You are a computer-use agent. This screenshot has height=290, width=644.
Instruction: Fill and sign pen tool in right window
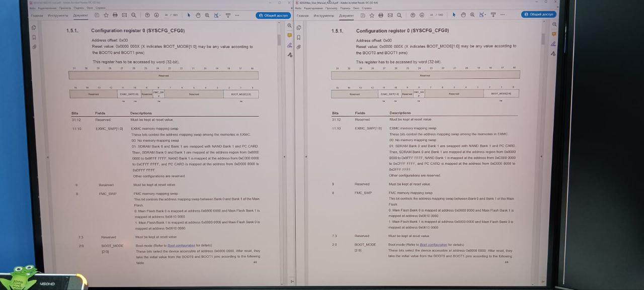tap(553, 44)
